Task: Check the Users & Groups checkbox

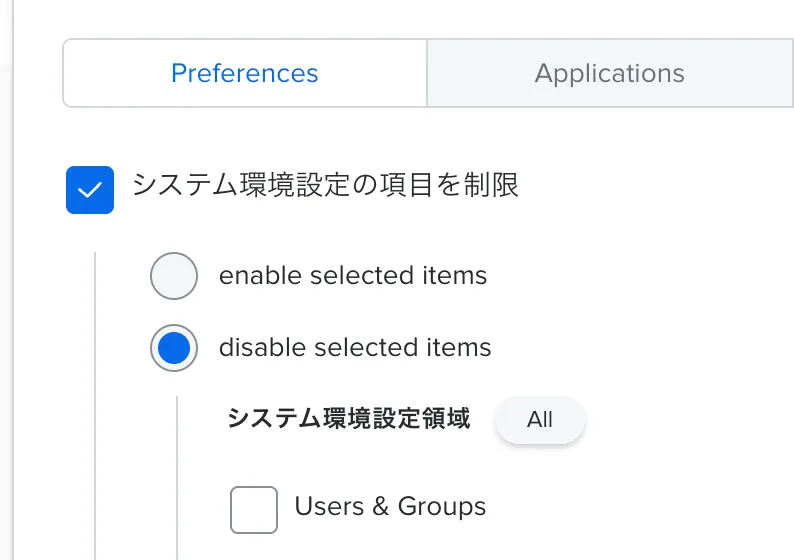Action: [x=254, y=509]
